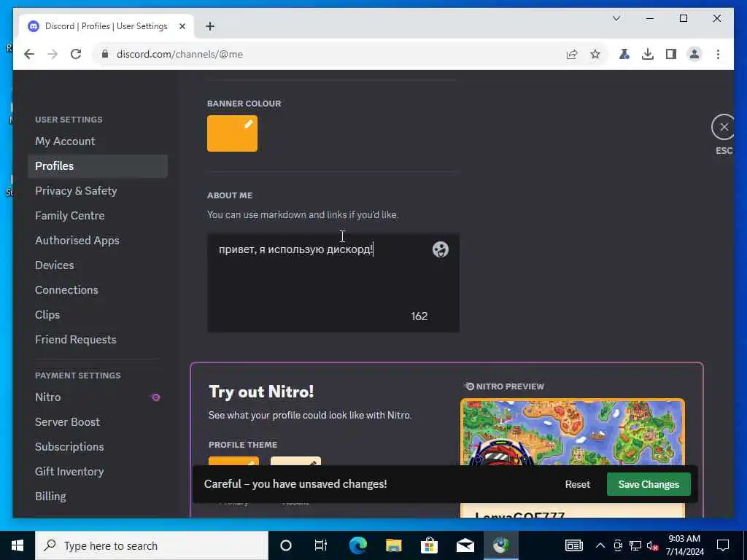This screenshot has height=560, width=747.
Task: Open the emoji picker in About Me box
Action: tap(440, 249)
